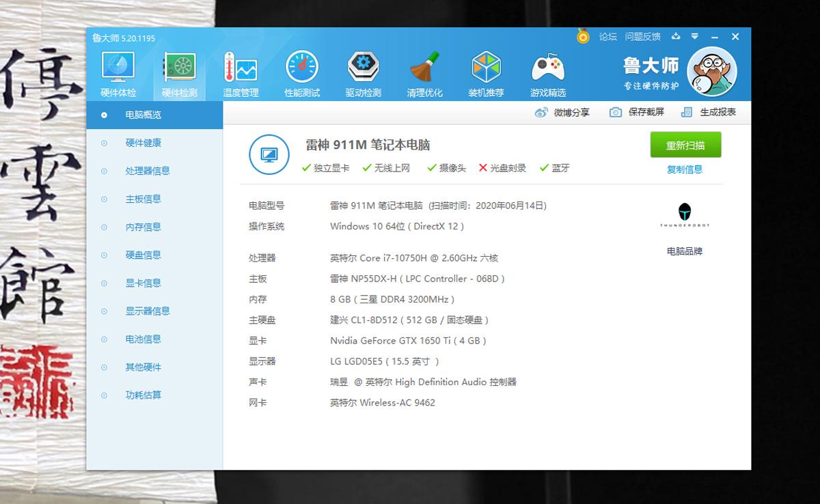Select 其他硬件 in the sidebar
Image resolution: width=820 pixels, height=504 pixels.
(x=154, y=367)
